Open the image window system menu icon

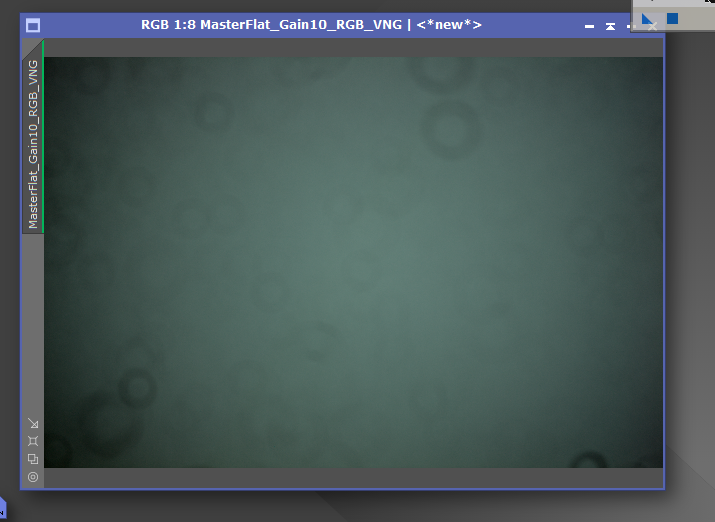[x=33, y=25]
